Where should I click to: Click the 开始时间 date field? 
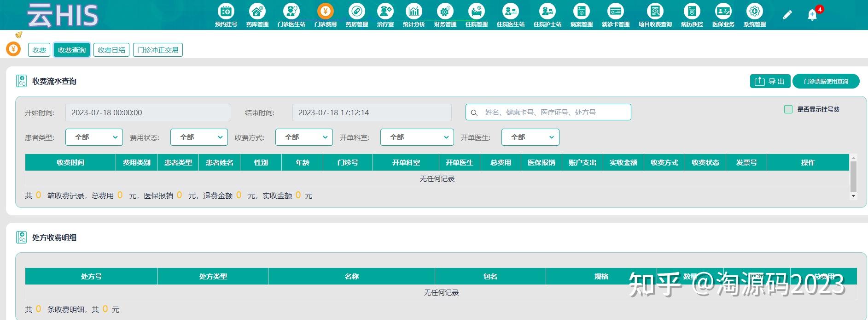148,113
